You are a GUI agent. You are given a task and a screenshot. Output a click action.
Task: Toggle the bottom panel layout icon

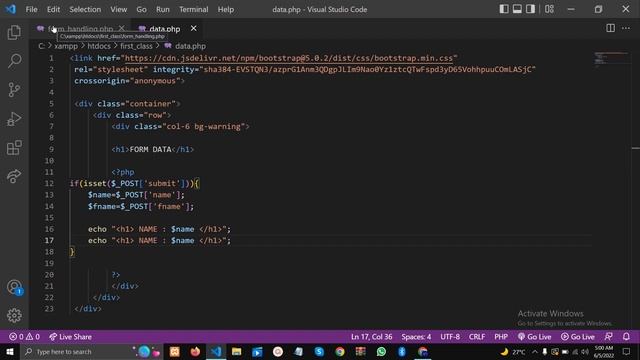517,9
